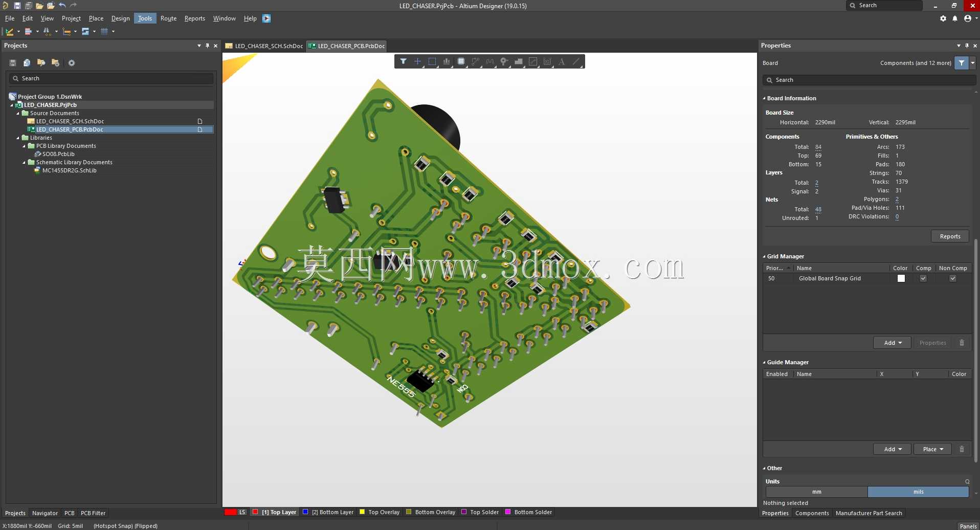
Task: Toggle Comp checkbox for Global Board Snap Grid
Action: (x=923, y=278)
